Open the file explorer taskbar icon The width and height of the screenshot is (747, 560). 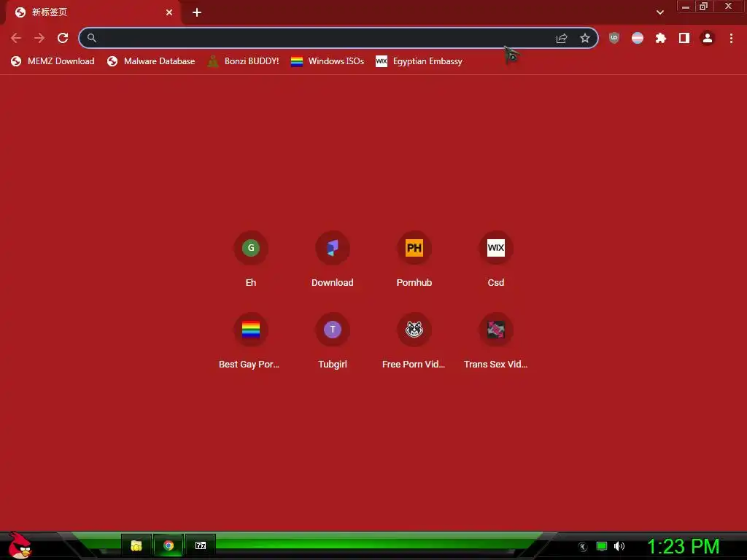(x=136, y=545)
